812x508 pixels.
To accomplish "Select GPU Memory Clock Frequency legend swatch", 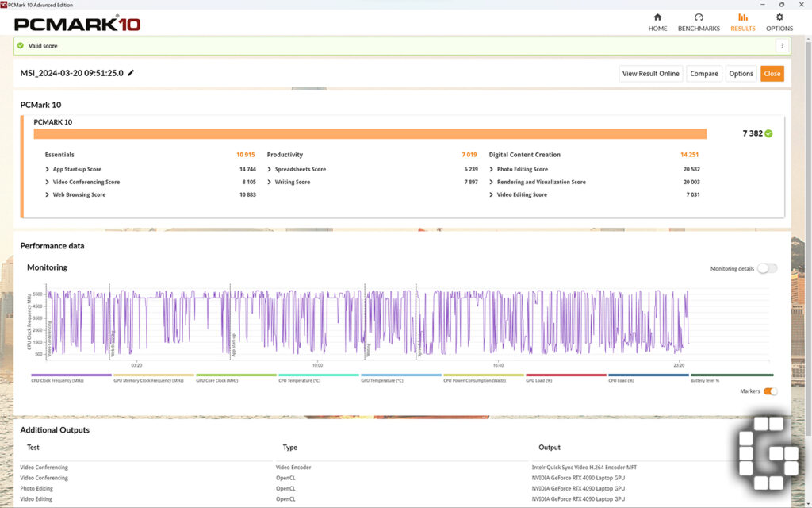I will 154,375.
